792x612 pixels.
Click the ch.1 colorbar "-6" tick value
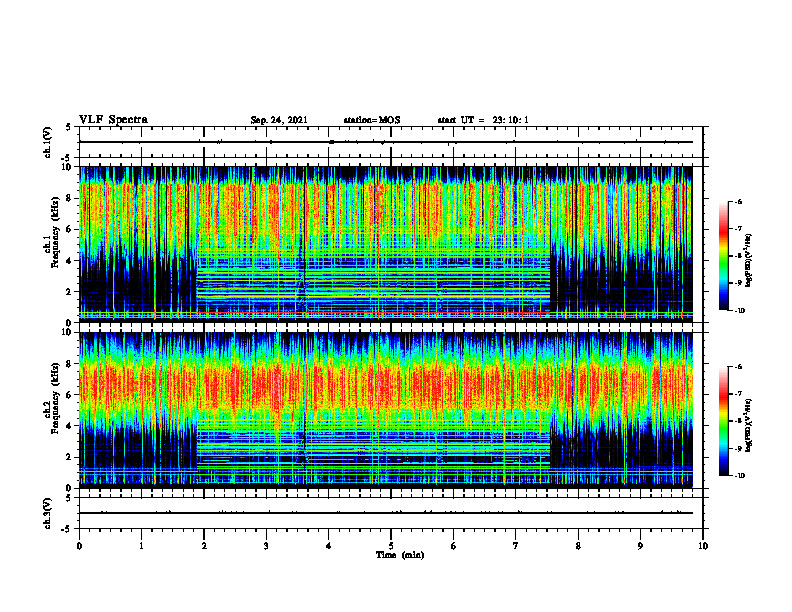coord(738,202)
